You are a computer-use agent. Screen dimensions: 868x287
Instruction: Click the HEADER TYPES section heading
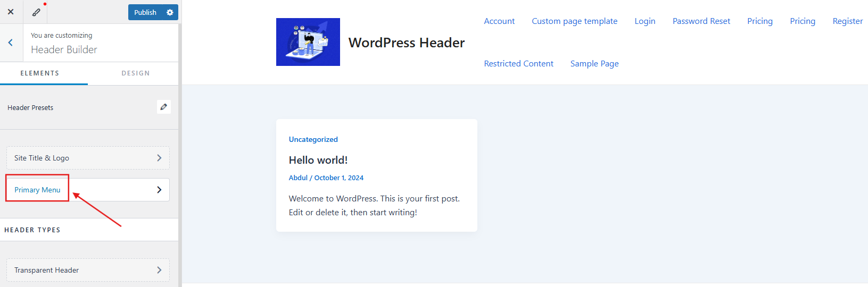(x=32, y=230)
